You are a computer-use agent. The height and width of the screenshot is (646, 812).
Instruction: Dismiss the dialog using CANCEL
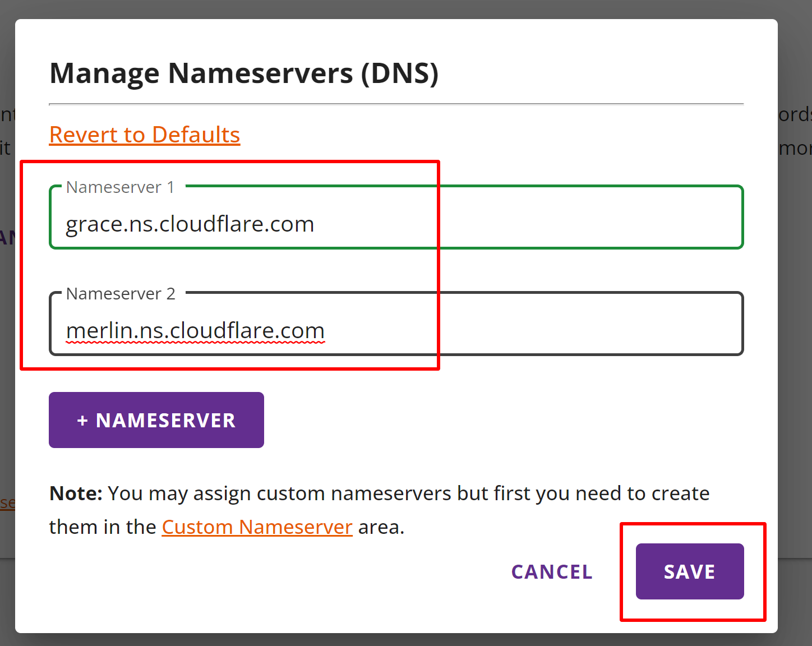tap(551, 571)
